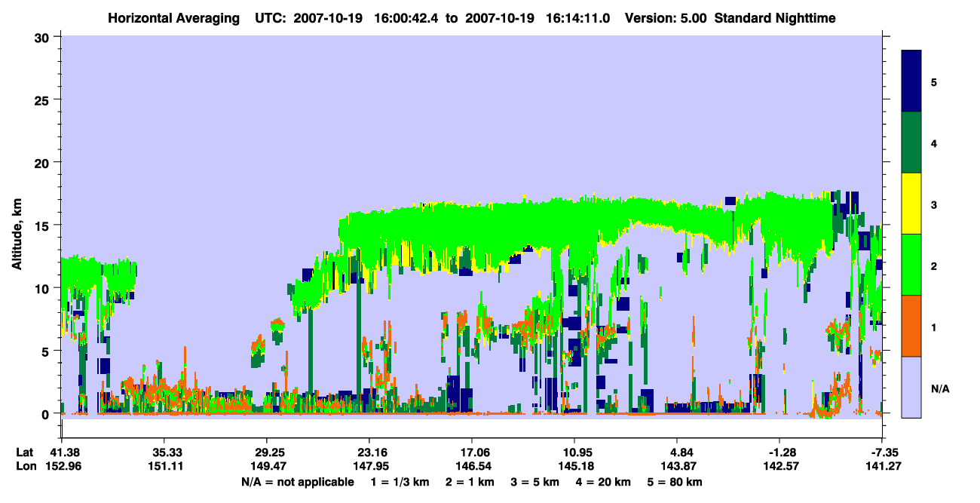Click the latitude value -7.35

881,452
